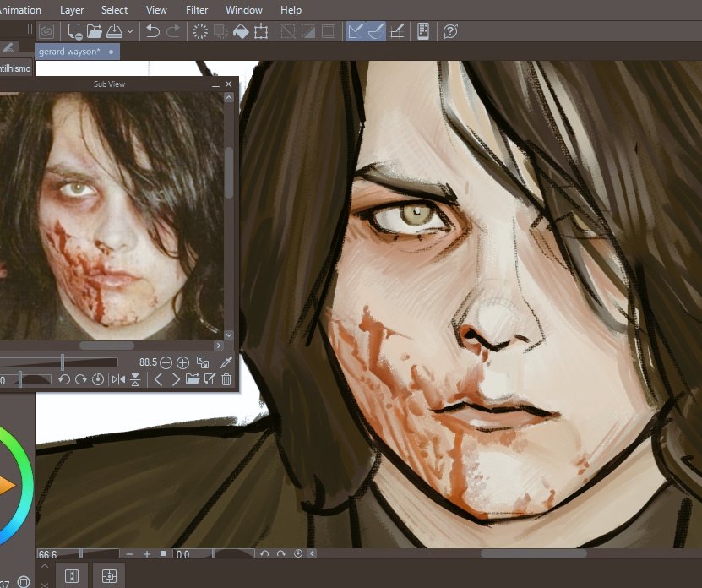Create a new canvas document

74,31
